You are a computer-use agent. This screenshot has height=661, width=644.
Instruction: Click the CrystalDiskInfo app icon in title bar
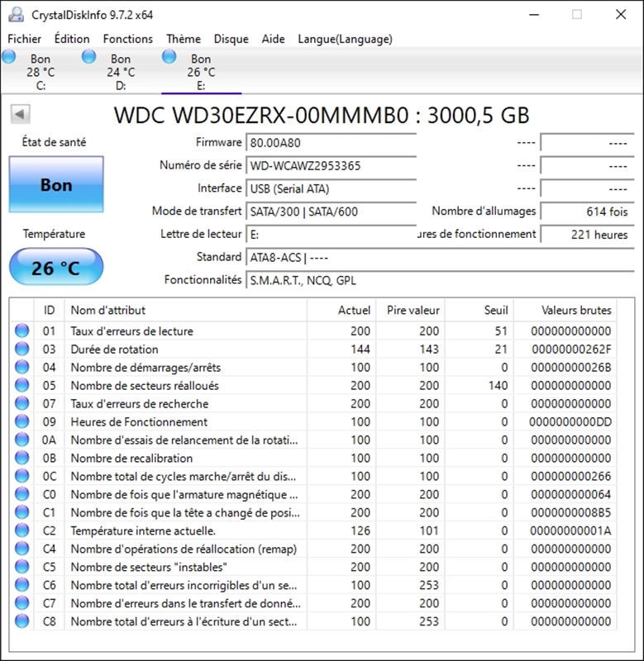click(16, 15)
